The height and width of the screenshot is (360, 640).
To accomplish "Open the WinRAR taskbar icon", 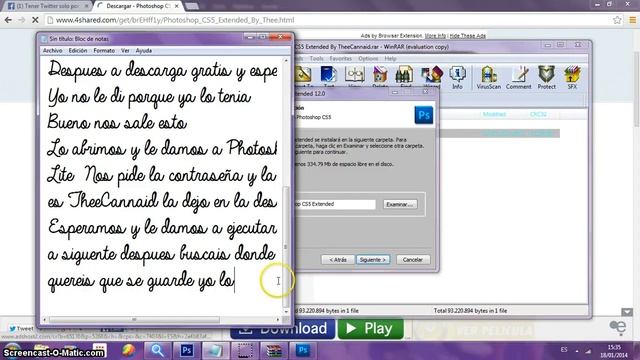I will [x=274, y=350].
